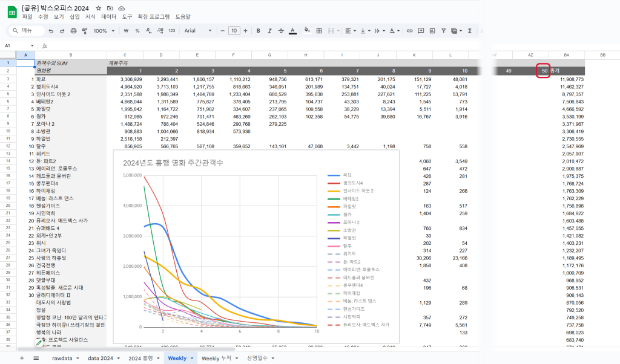Click the undo icon in toolbar

52,30
